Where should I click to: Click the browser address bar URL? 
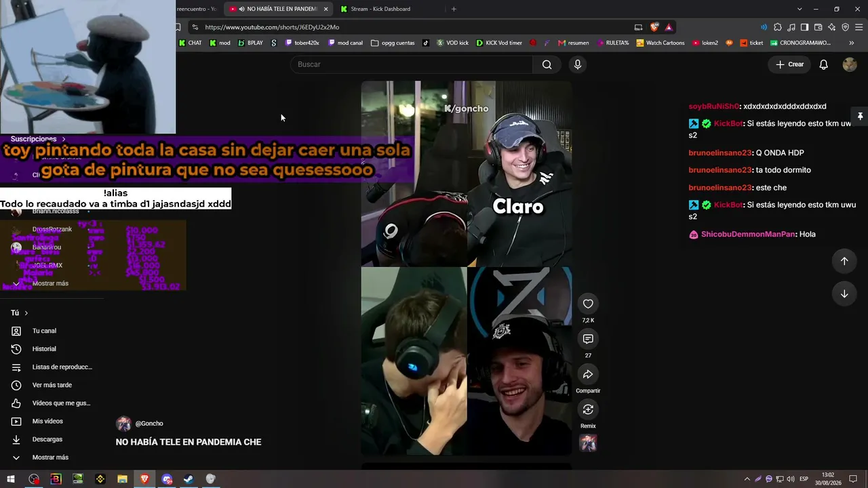(x=272, y=27)
